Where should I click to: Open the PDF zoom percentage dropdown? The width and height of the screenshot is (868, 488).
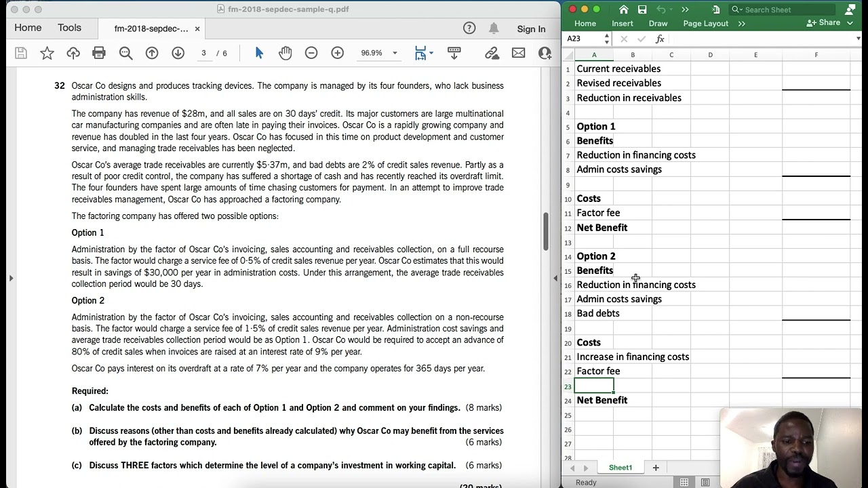click(395, 53)
